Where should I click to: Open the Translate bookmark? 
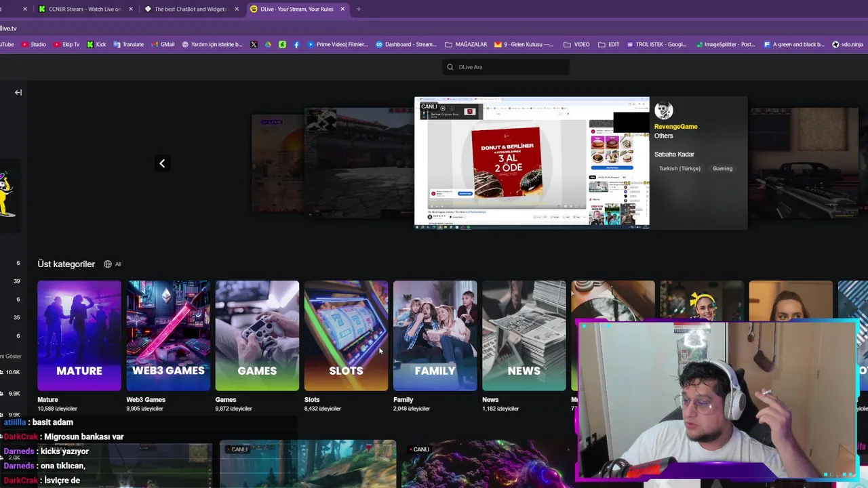(128, 44)
